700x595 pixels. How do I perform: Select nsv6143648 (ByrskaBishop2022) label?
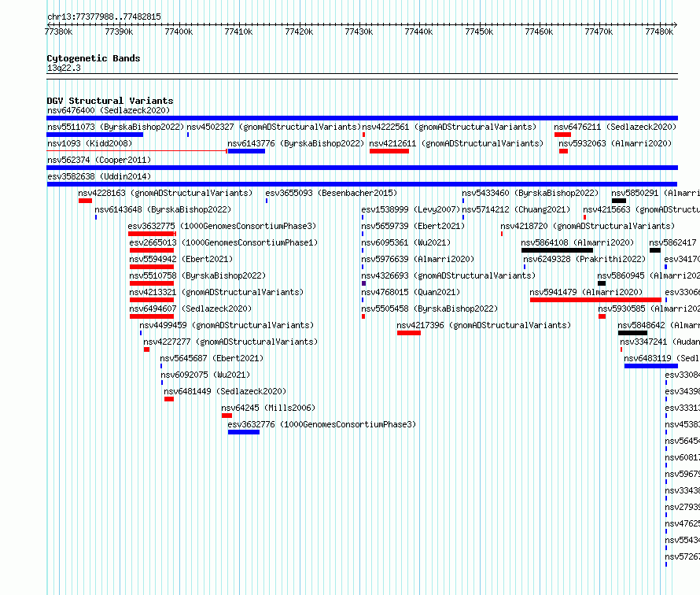(x=163, y=209)
